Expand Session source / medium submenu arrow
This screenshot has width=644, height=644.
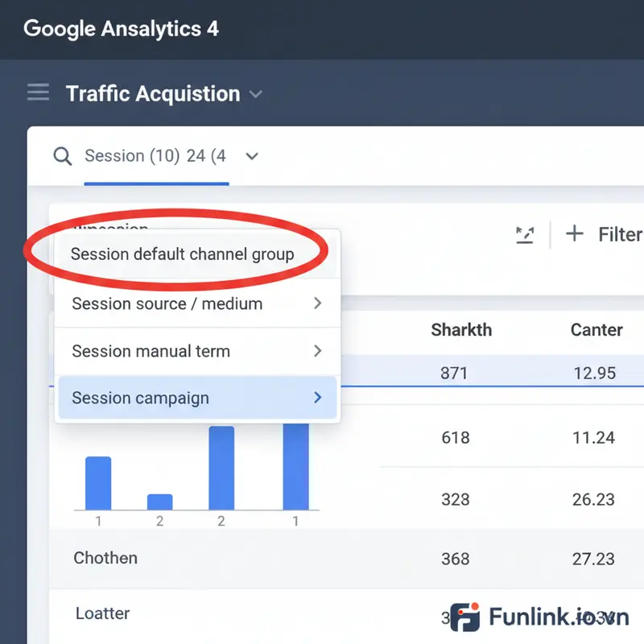[317, 303]
